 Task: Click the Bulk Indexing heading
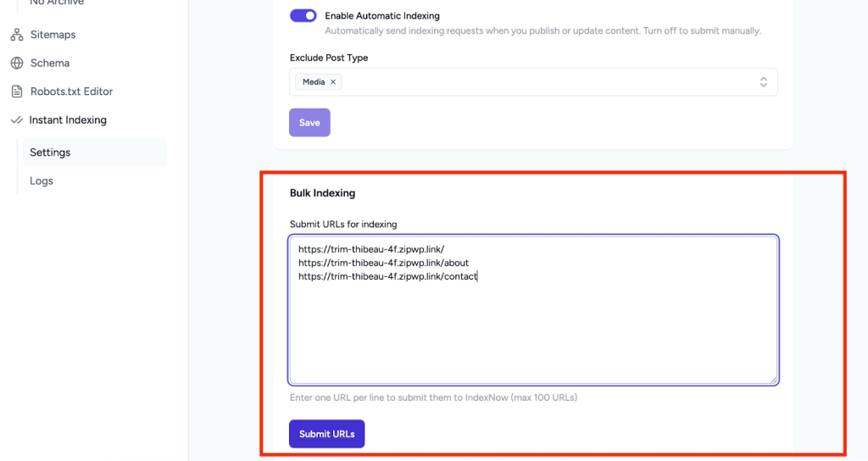(322, 193)
